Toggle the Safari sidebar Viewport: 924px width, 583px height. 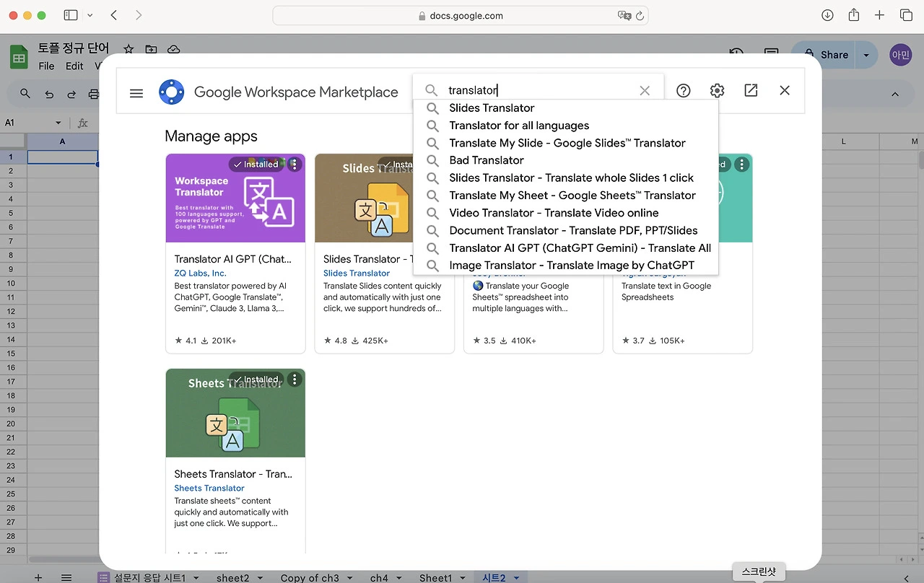coord(71,15)
